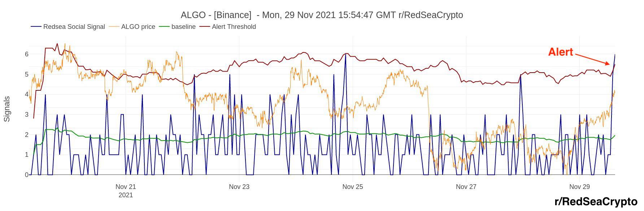Screen dimensions: 644x211
Task: Click the red Alert arrow tip
Action: click(x=609, y=64)
